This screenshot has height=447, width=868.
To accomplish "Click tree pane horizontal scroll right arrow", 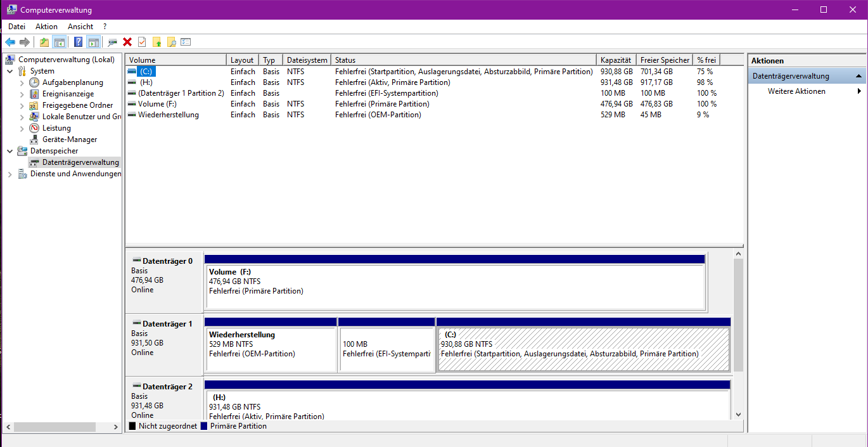I will pos(116,427).
